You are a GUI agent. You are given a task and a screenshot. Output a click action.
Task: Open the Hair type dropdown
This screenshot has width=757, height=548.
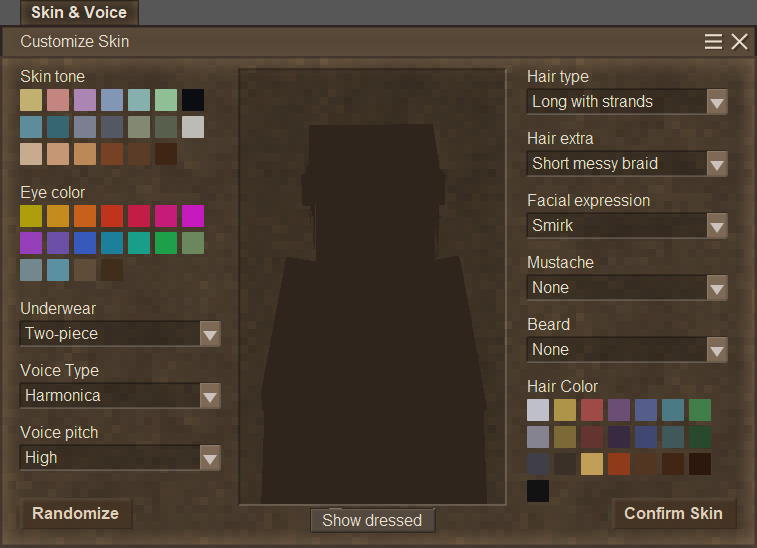coord(627,102)
